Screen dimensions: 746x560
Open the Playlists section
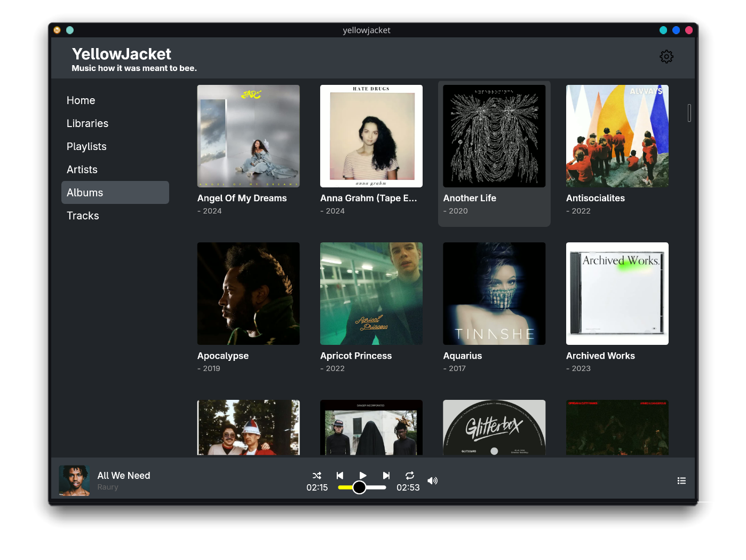click(86, 146)
